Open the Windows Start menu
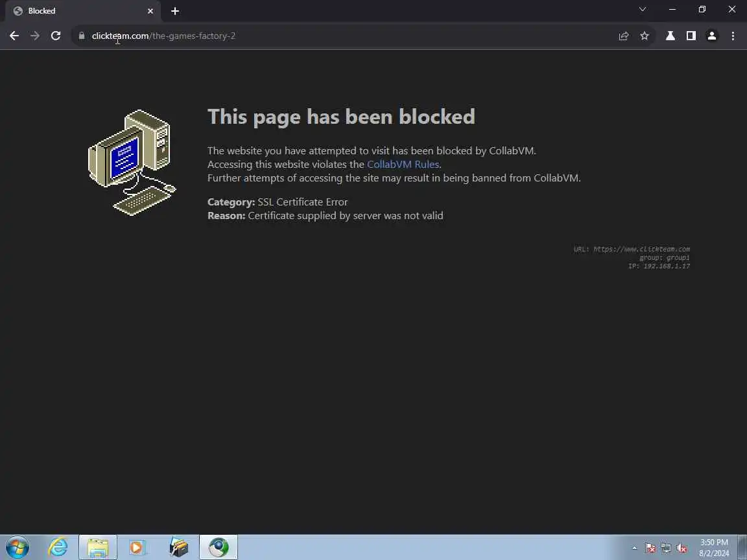This screenshot has height=560, width=747. pos(18,547)
